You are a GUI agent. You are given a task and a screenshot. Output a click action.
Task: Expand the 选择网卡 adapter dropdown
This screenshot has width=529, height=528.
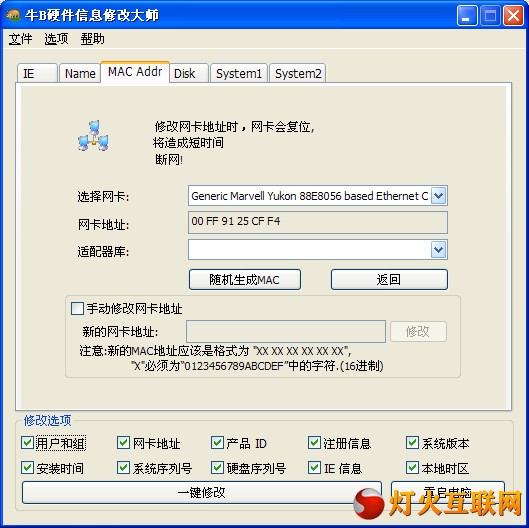click(x=438, y=195)
